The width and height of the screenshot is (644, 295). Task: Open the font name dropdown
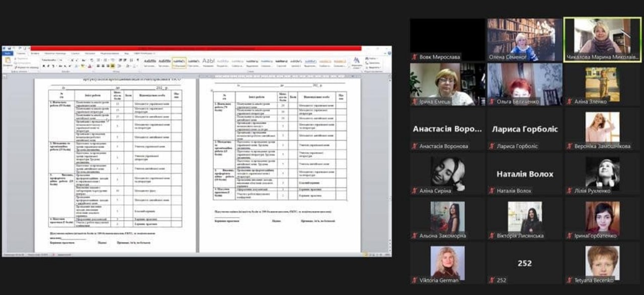pos(56,60)
